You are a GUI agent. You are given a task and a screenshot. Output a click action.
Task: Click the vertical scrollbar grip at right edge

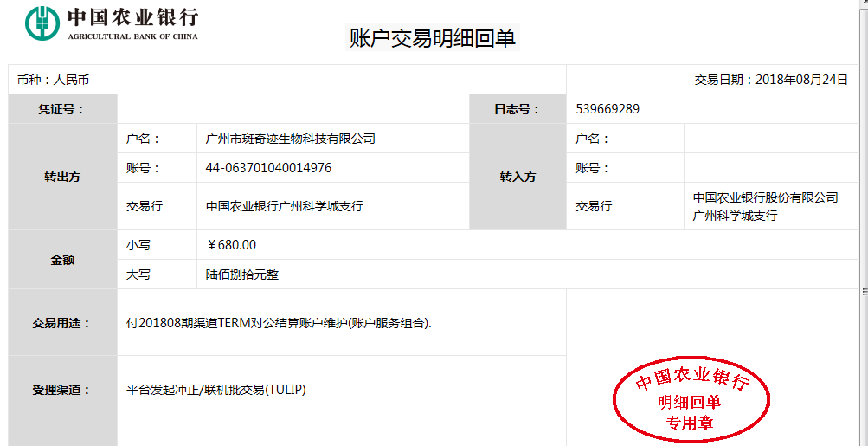pos(865,292)
